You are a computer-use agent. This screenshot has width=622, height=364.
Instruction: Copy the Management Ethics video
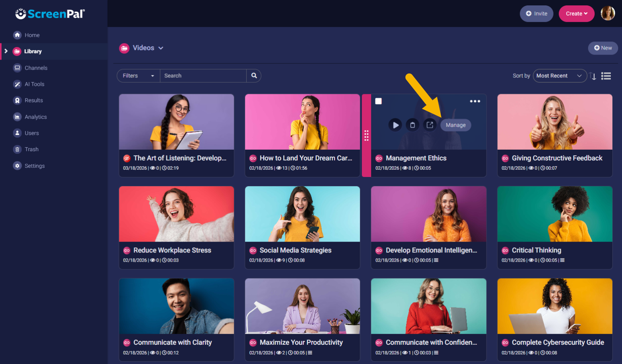412,125
